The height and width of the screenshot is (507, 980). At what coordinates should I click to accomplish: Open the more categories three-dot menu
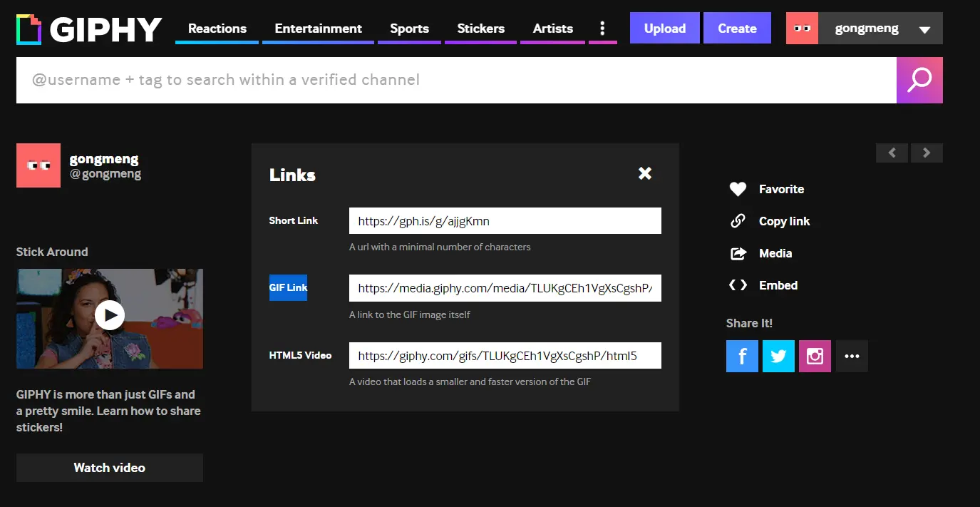602,29
